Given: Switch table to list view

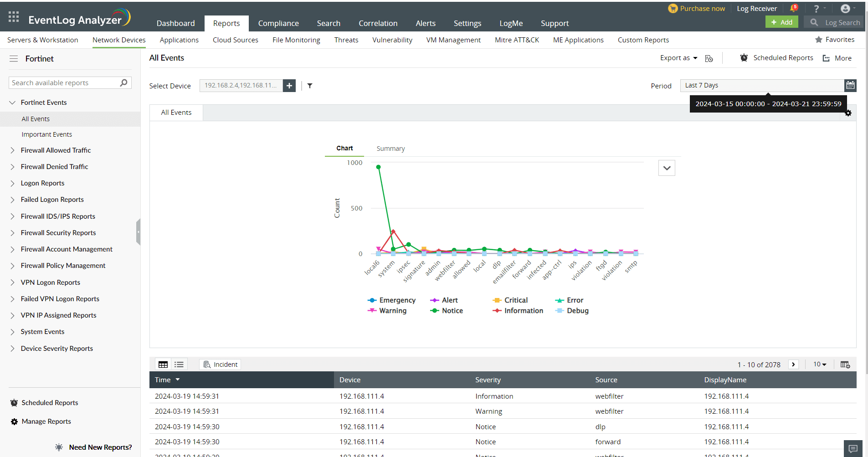Looking at the screenshot, I should click(x=179, y=364).
